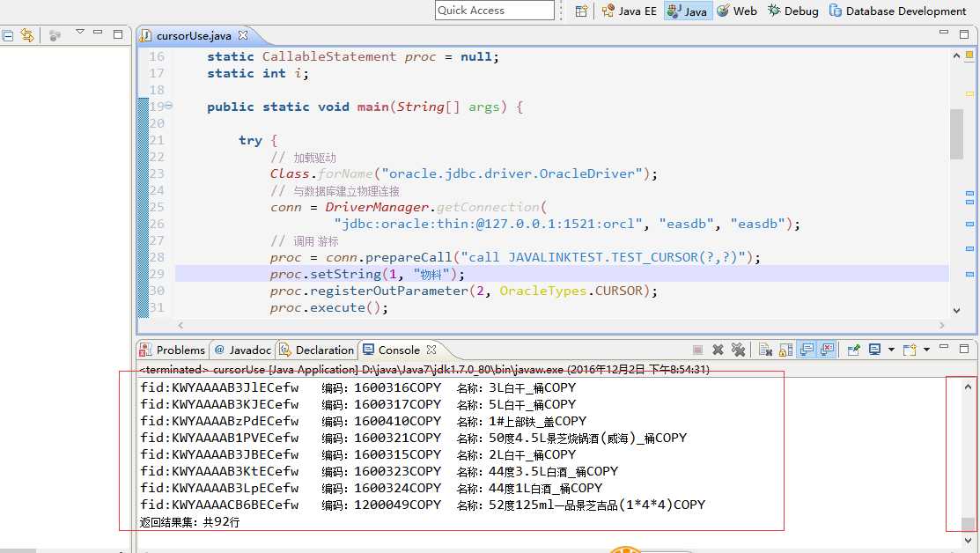Click the jdbc:oracle:thin connection URL string
The width and height of the screenshot is (980, 553).
coord(490,224)
